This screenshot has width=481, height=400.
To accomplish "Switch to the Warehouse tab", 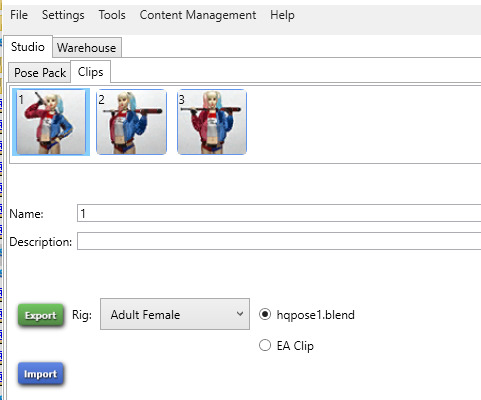I will pos(87,47).
